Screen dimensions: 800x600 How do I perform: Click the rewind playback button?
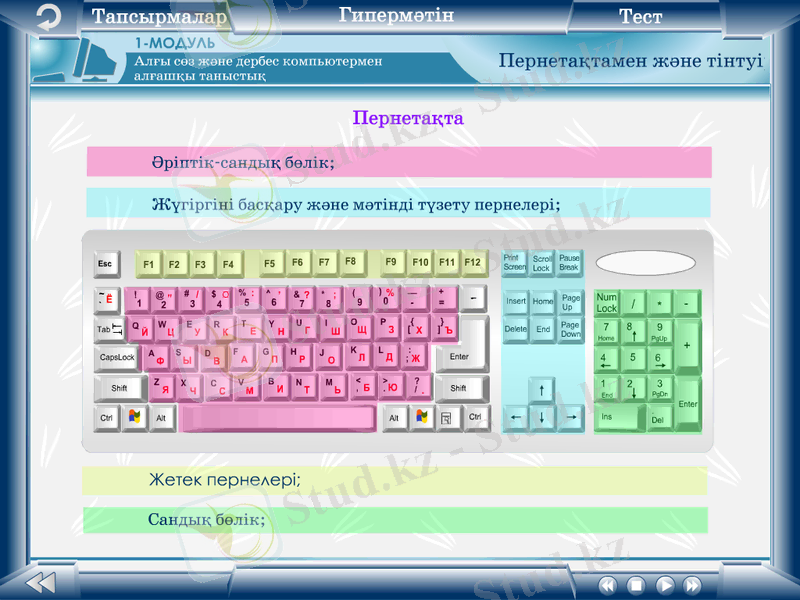pyautogui.click(x=607, y=585)
